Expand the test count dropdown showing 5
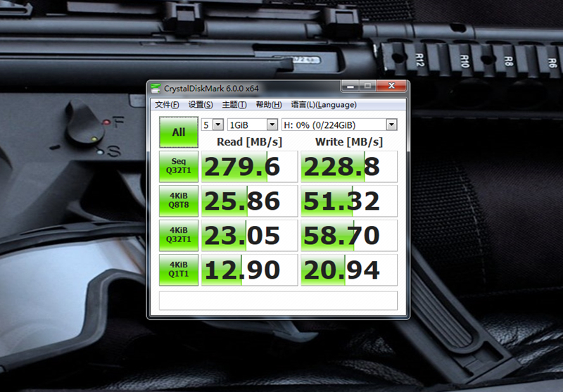The image size is (563, 392). (217, 125)
